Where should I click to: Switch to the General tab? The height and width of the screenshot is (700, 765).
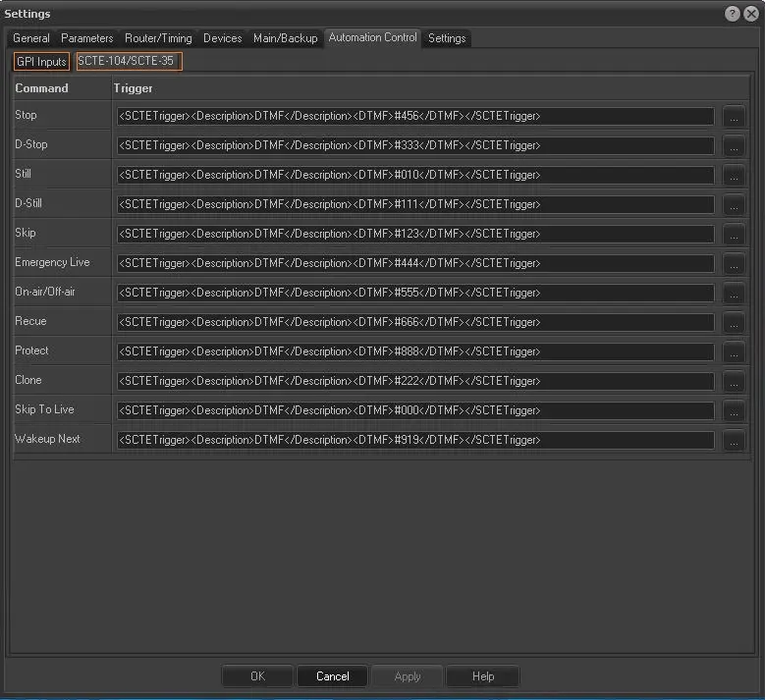coord(31,38)
